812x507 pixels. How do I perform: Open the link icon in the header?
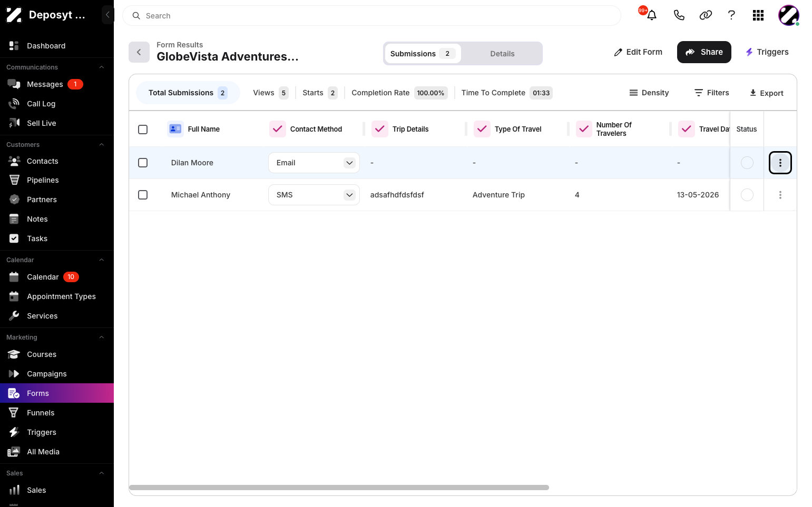706,15
